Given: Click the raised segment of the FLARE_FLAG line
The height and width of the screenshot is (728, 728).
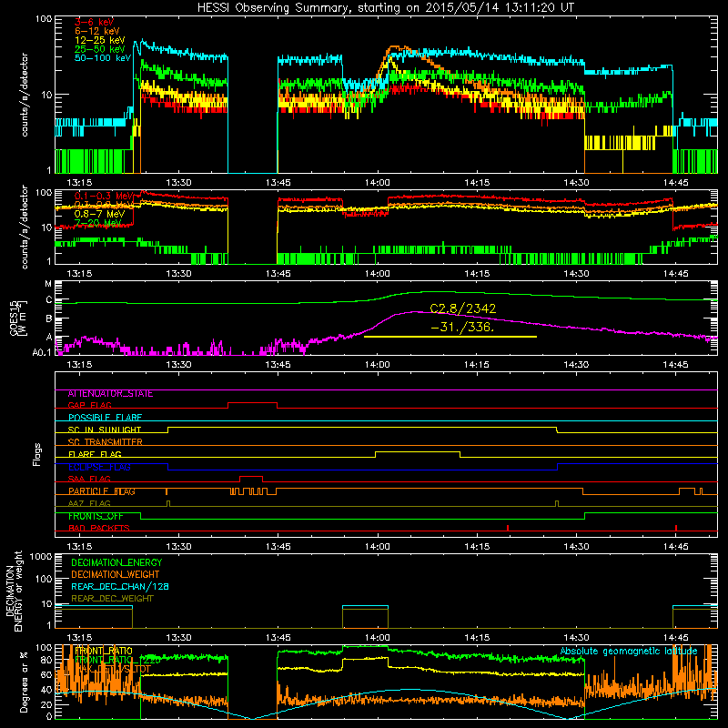Looking at the screenshot, I should click(418, 451).
